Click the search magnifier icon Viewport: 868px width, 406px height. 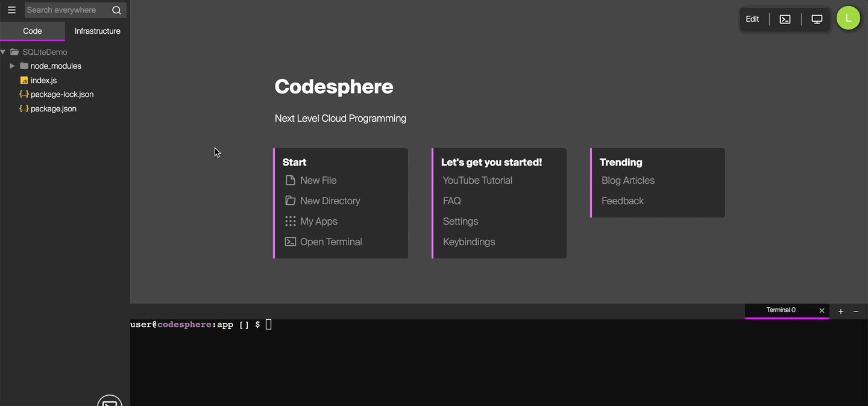click(116, 10)
